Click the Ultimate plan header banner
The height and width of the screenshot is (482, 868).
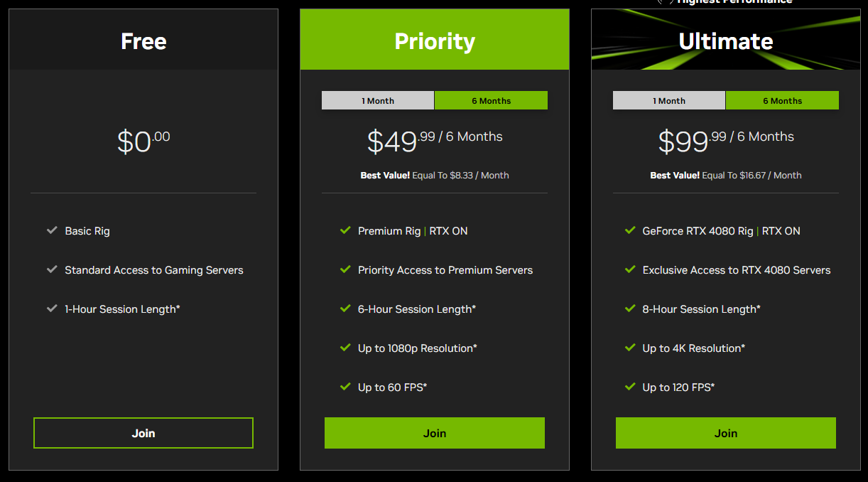pos(726,40)
